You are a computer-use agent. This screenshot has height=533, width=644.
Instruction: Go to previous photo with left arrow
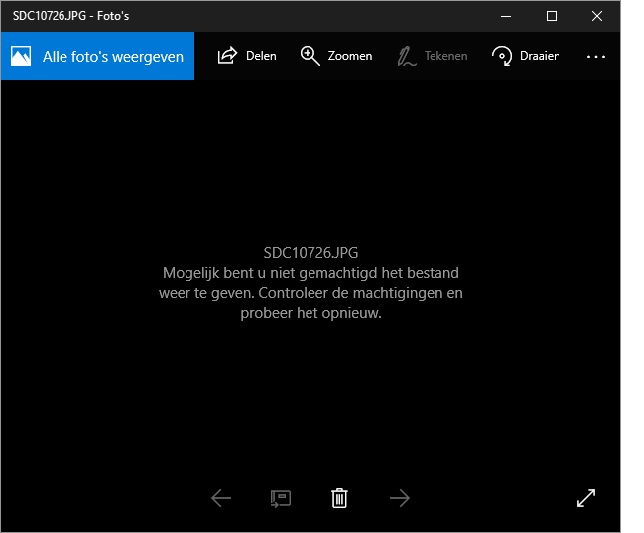click(221, 498)
